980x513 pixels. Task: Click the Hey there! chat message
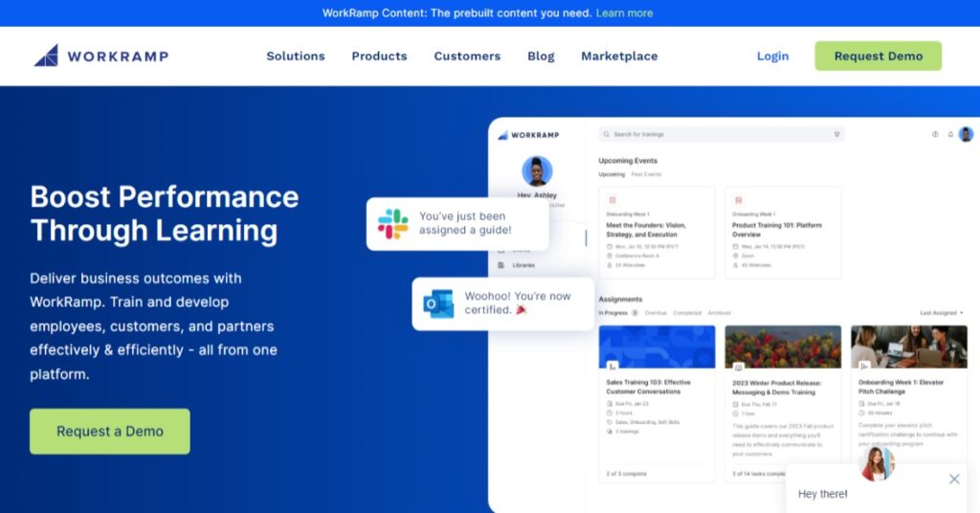(822, 494)
